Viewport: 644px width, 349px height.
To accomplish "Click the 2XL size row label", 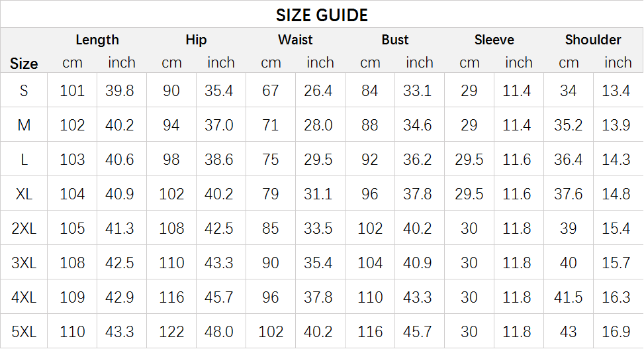I will click(x=24, y=228).
